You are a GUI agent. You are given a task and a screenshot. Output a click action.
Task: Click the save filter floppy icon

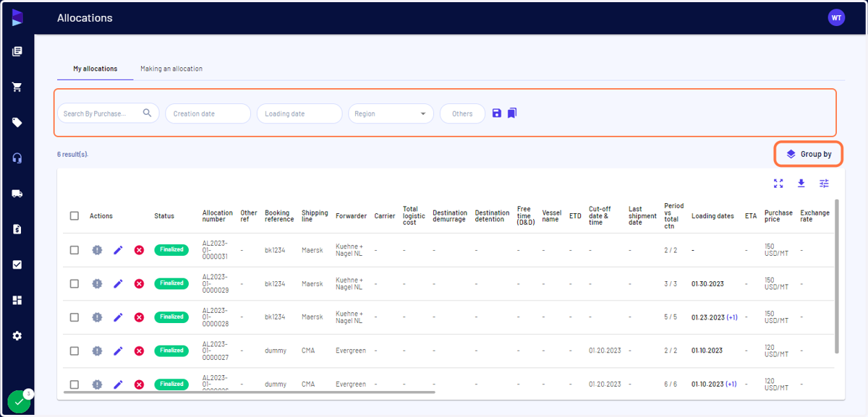pyautogui.click(x=497, y=113)
